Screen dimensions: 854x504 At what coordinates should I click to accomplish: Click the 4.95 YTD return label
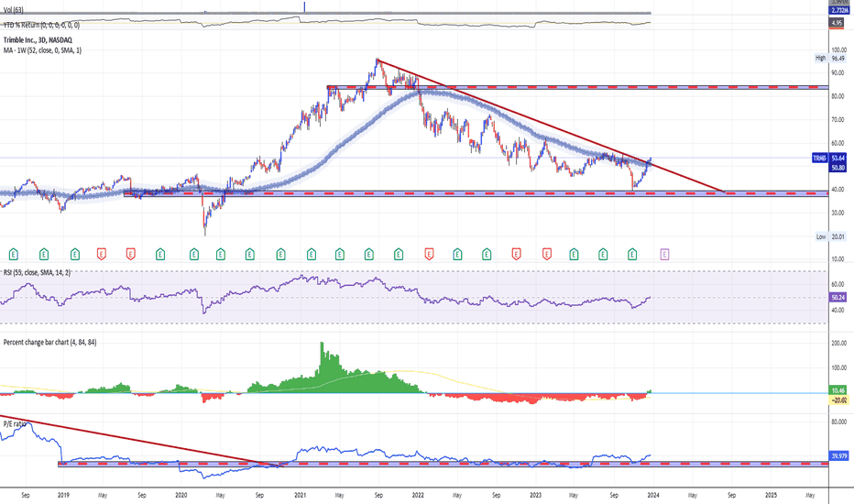[x=838, y=23]
